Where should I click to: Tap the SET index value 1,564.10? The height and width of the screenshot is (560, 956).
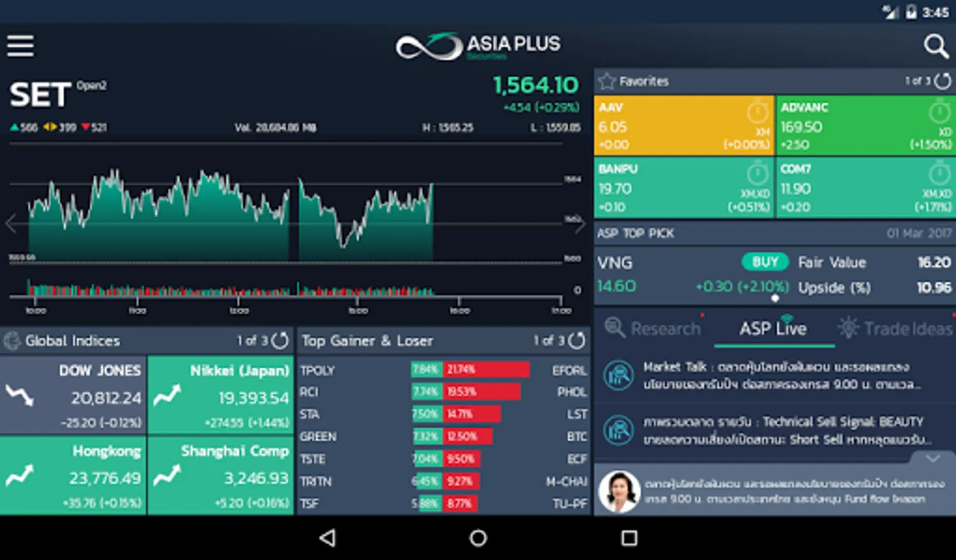coord(536,85)
